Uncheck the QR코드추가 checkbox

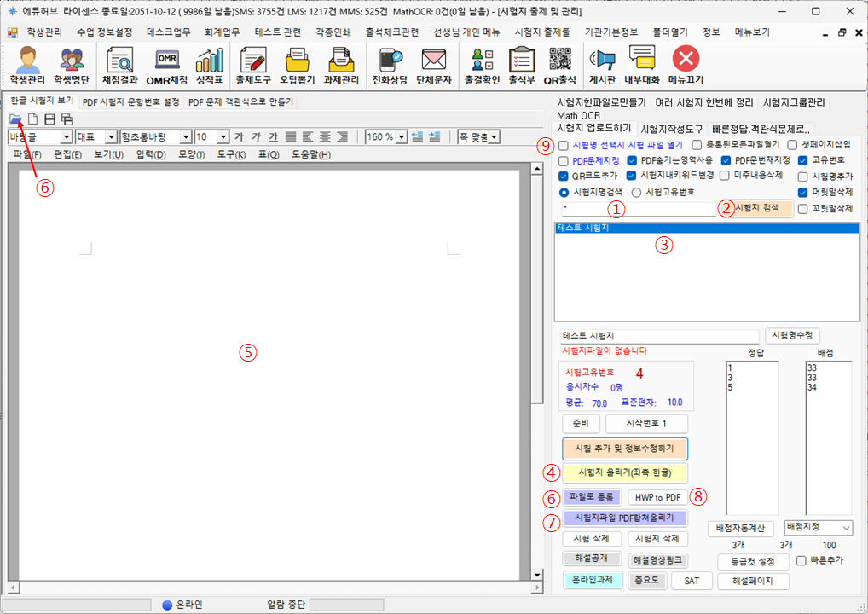(x=564, y=176)
